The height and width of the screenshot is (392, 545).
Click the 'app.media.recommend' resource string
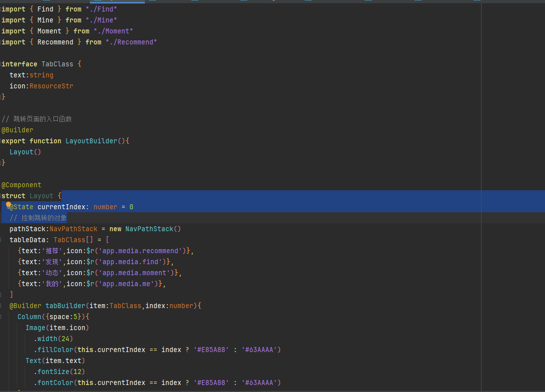coord(141,251)
